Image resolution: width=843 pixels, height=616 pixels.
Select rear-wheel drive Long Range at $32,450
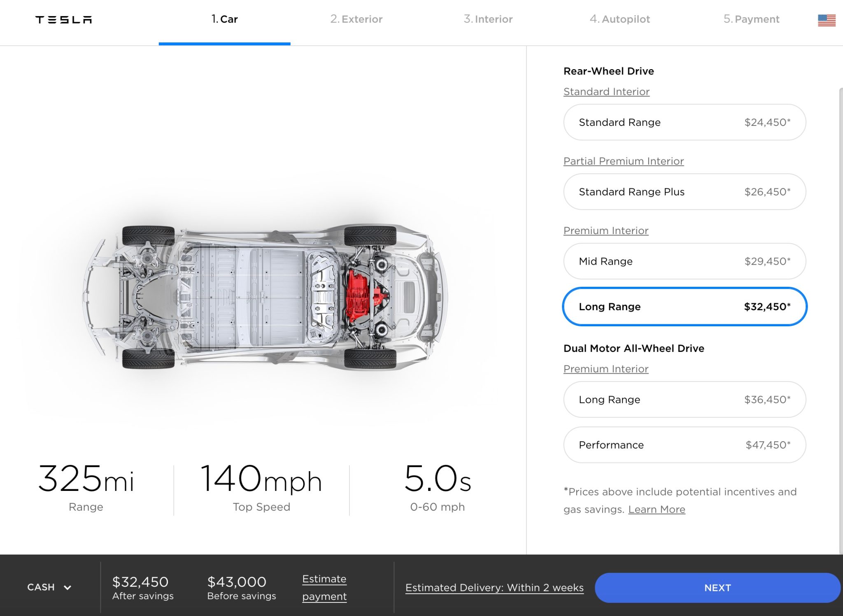[684, 307]
